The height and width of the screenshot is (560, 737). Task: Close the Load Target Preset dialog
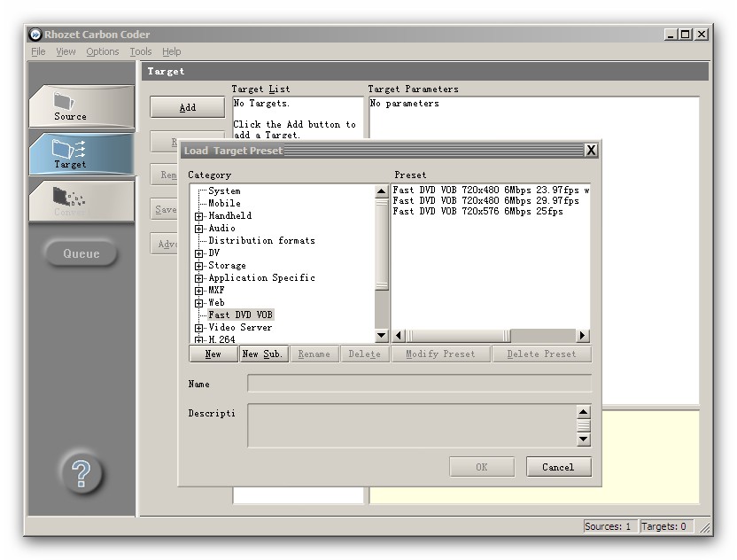[591, 151]
